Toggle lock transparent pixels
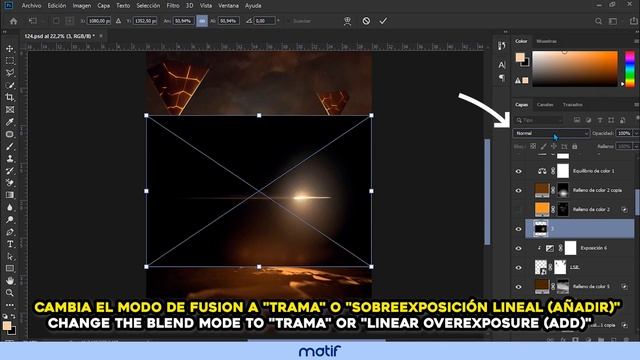Viewport: 640px width, 360px height. [533, 146]
